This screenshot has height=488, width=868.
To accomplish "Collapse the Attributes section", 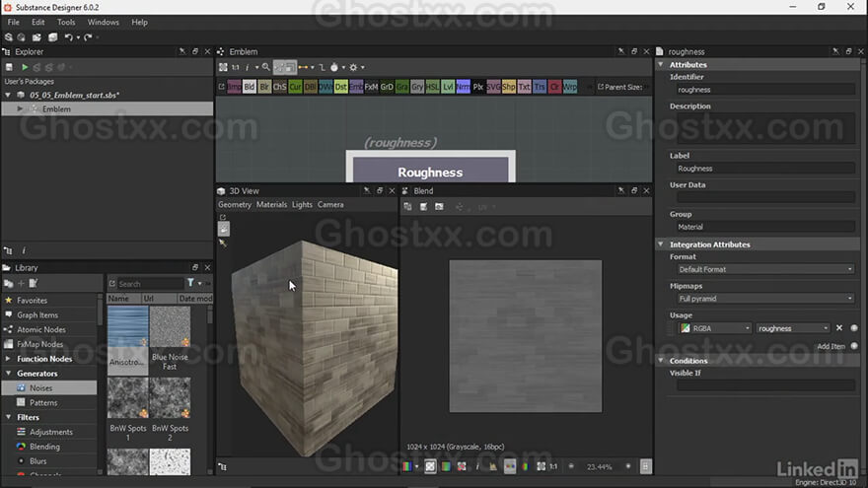I will point(661,64).
